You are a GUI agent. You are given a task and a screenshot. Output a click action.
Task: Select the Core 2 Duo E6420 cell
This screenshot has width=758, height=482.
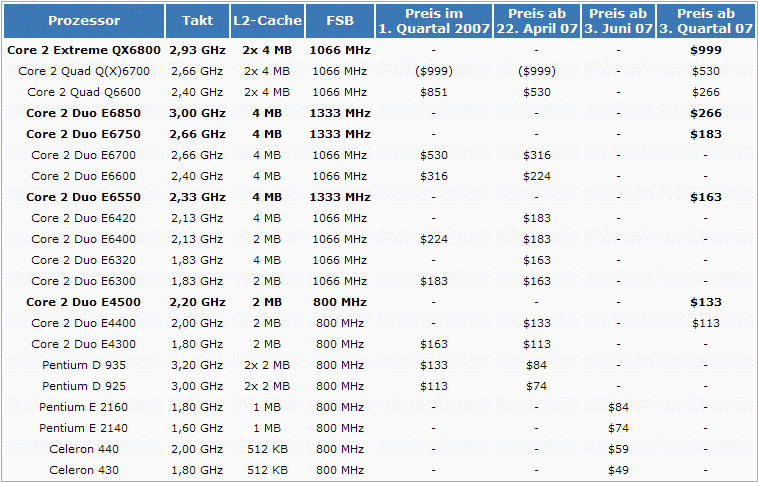[84, 218]
